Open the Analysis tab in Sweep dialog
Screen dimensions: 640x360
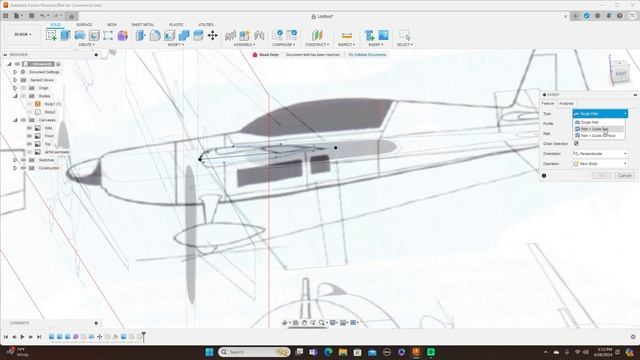566,104
